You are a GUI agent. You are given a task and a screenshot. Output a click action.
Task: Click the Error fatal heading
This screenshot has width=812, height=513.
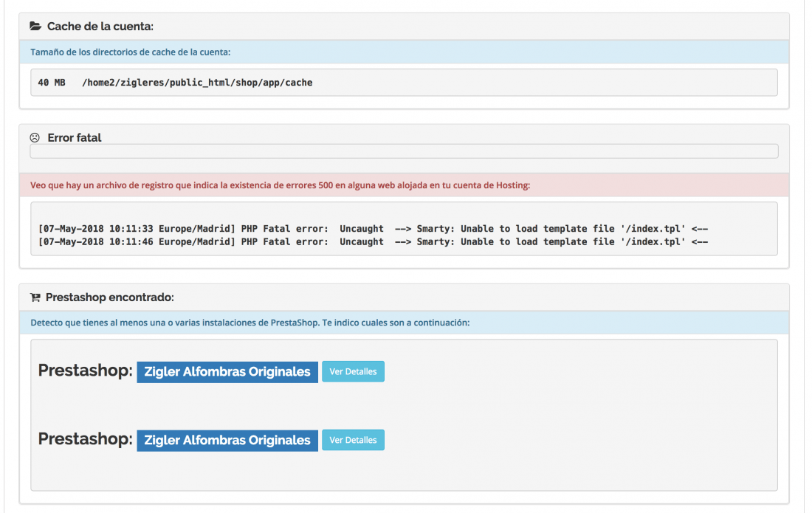pos(75,138)
